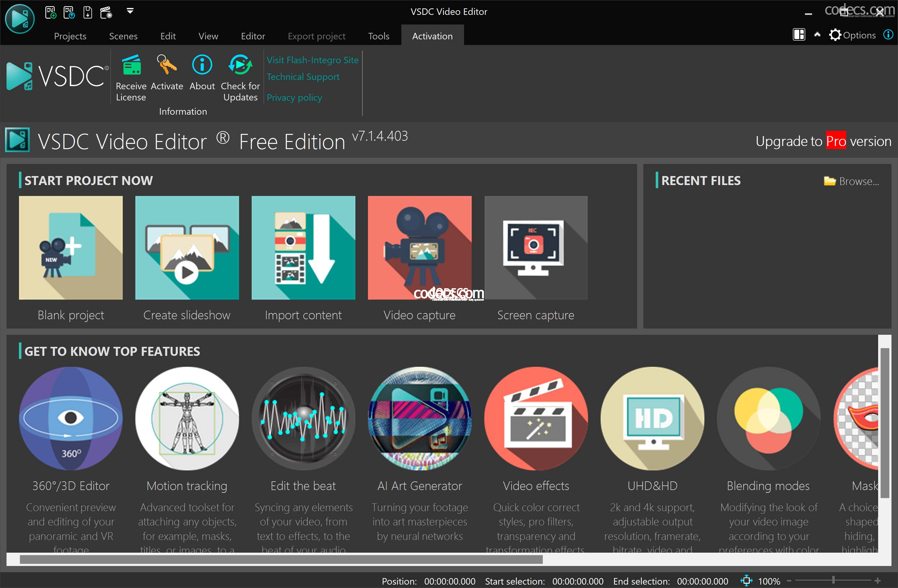Open Options gear settings
The width and height of the screenshot is (898, 588).
tap(852, 35)
